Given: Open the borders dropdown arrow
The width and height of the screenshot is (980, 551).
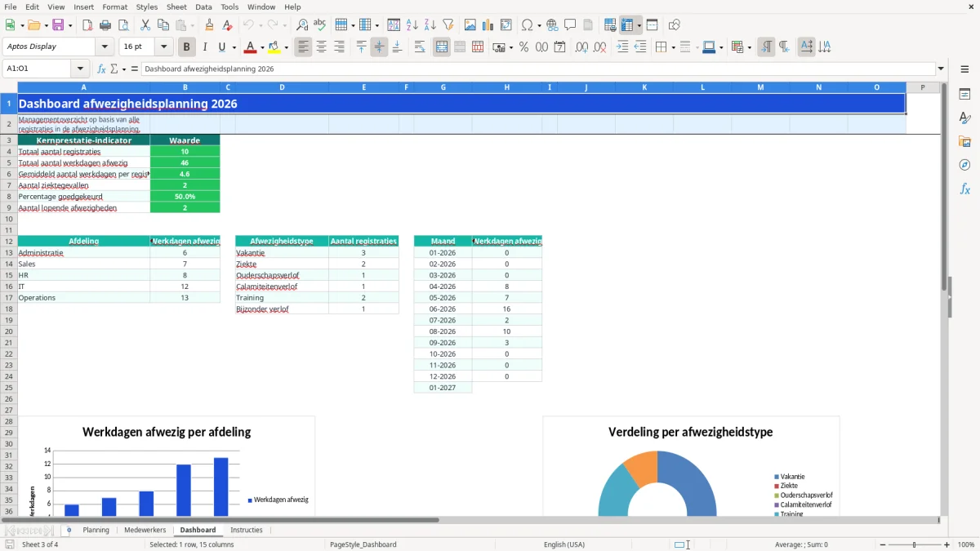Looking at the screenshot, I should coord(673,47).
